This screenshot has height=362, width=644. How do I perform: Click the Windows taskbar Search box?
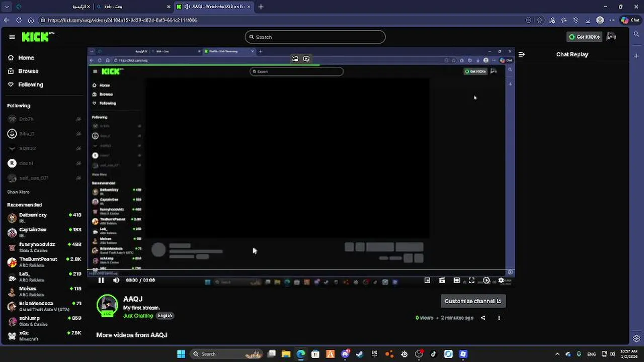226,354
